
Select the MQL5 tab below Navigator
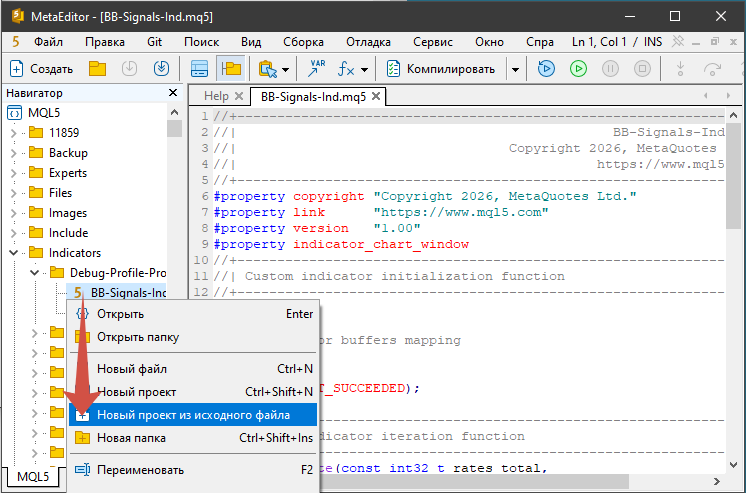coord(33,477)
